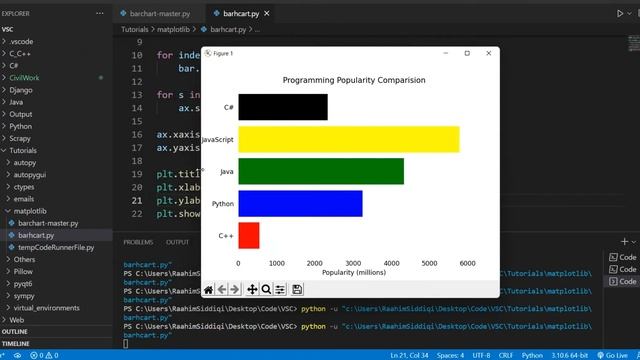This screenshot has width=640, height=360.
Task: Go back to previous figure view
Action: 222,289
